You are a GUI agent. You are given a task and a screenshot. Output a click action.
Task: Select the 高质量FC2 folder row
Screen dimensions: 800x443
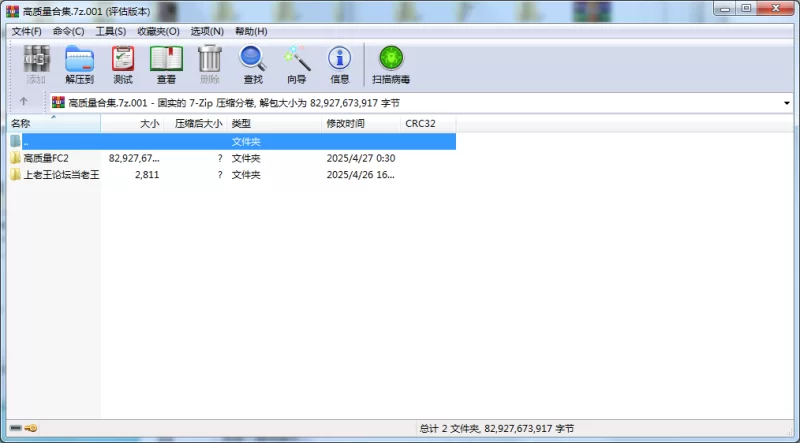tap(232, 158)
